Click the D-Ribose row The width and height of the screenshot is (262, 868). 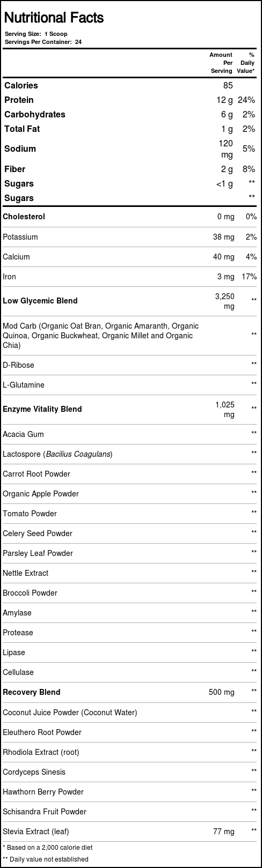click(x=131, y=365)
